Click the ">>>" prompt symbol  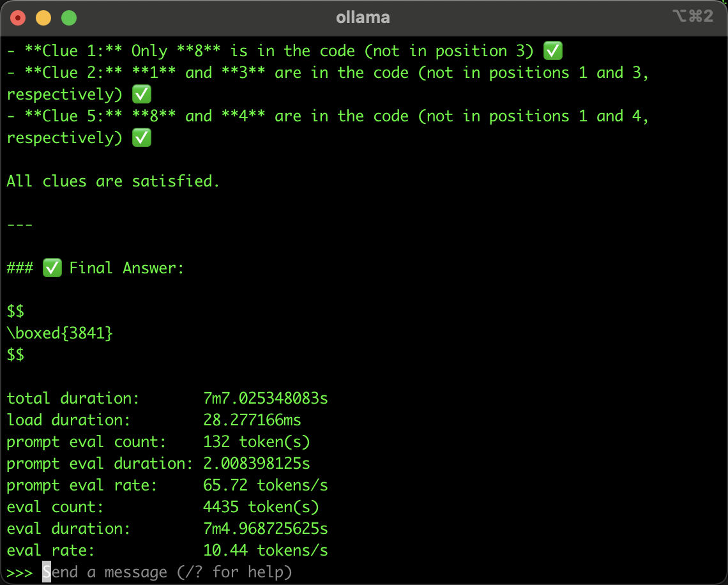coord(19,572)
